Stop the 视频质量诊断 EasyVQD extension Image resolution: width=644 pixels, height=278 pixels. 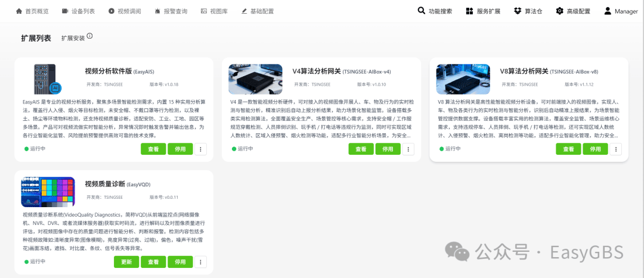point(180,261)
